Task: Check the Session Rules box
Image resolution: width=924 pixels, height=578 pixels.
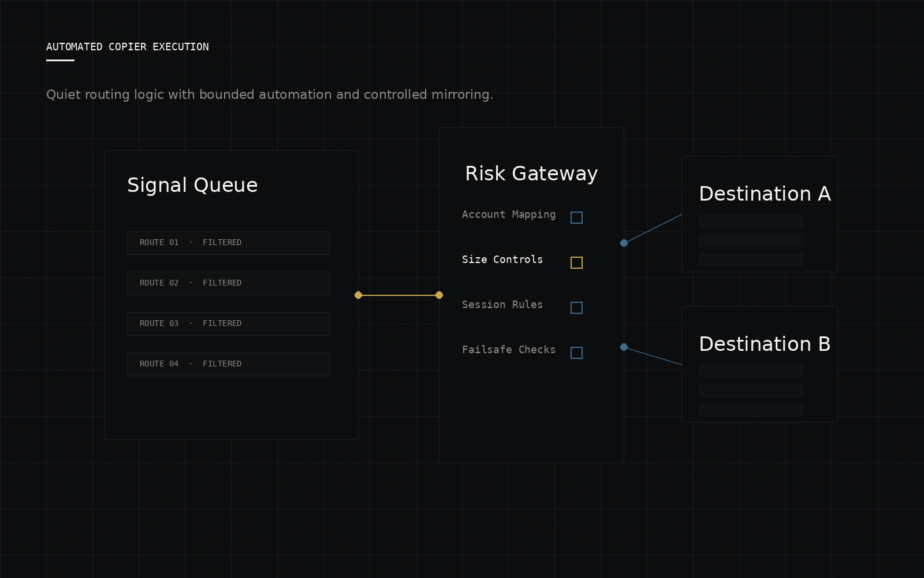Action: click(x=576, y=307)
